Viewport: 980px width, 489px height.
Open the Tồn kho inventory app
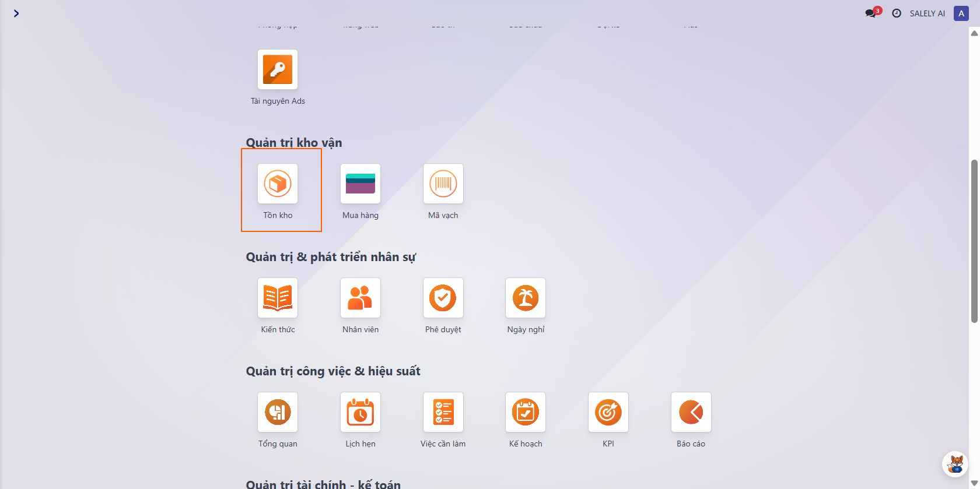click(x=278, y=184)
